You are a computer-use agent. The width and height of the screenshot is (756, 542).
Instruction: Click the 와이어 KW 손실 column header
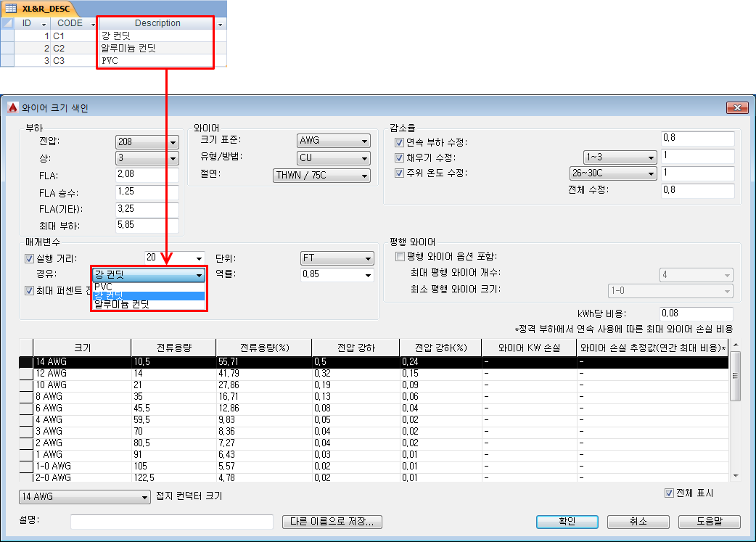tap(529, 348)
